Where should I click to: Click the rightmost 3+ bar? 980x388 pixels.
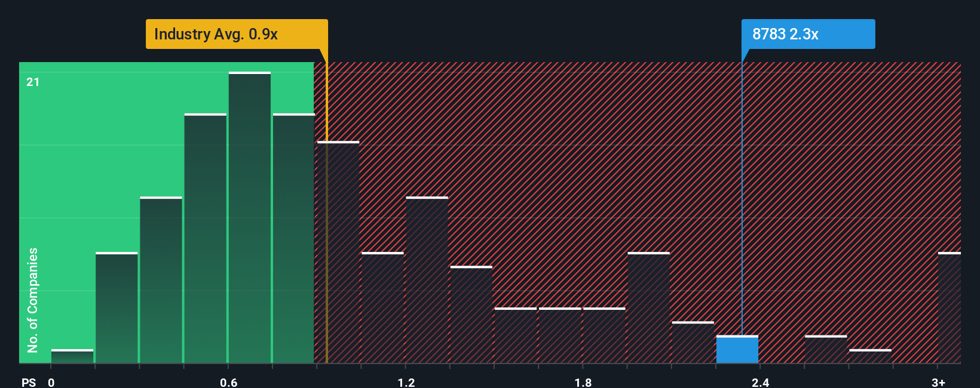(x=950, y=307)
